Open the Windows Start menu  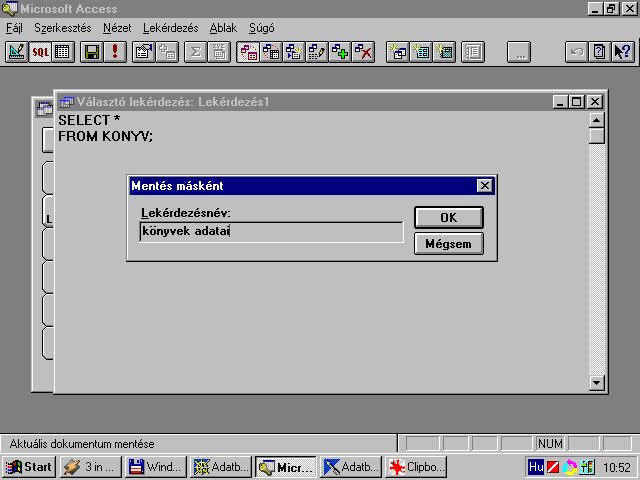(28, 467)
